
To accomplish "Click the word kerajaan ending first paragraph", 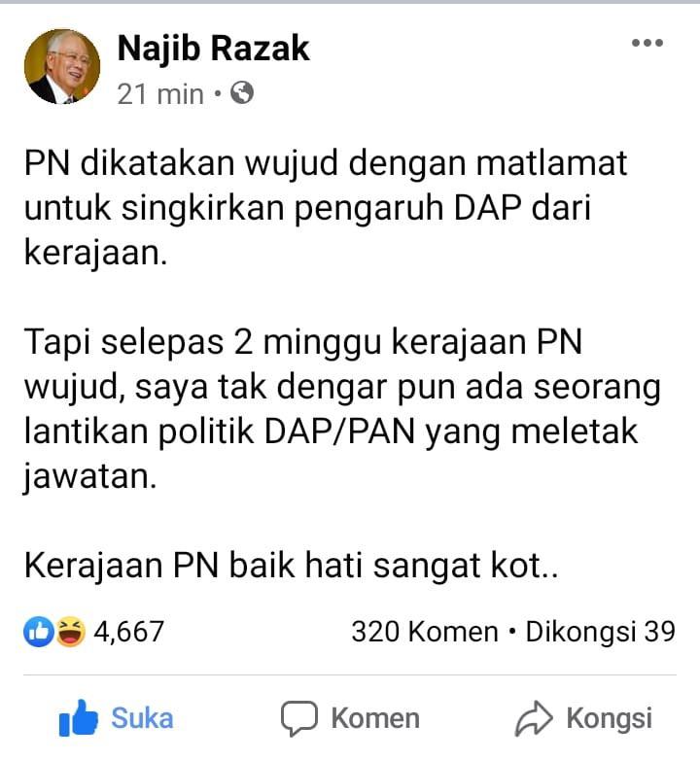I will tap(95, 254).
